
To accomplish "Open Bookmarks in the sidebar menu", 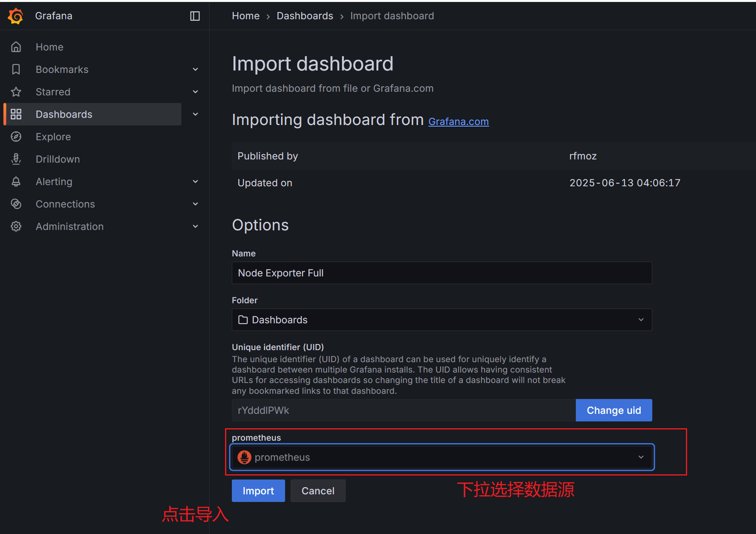I will point(62,69).
